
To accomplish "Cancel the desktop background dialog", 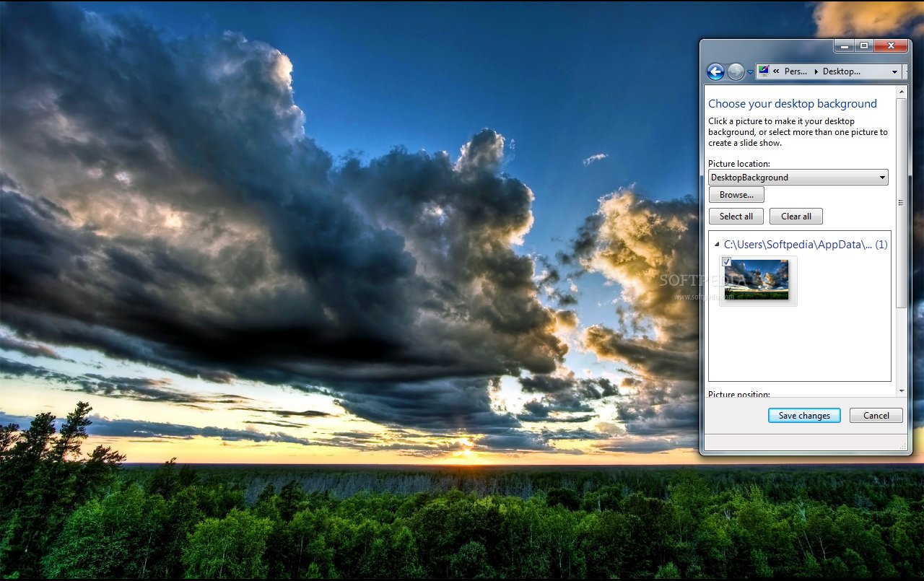I will [876, 416].
